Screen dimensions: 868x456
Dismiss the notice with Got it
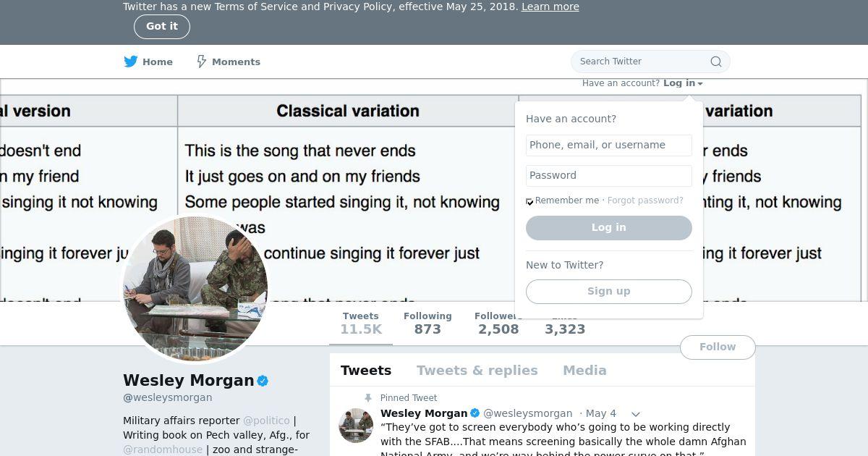coord(162,26)
